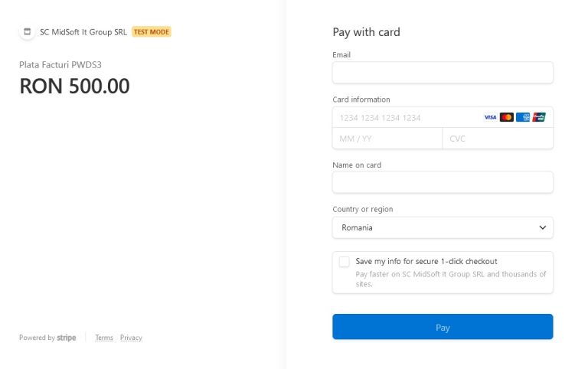Enable Save my info for 1-click checkout
The width and height of the screenshot is (588, 369).
(345, 262)
